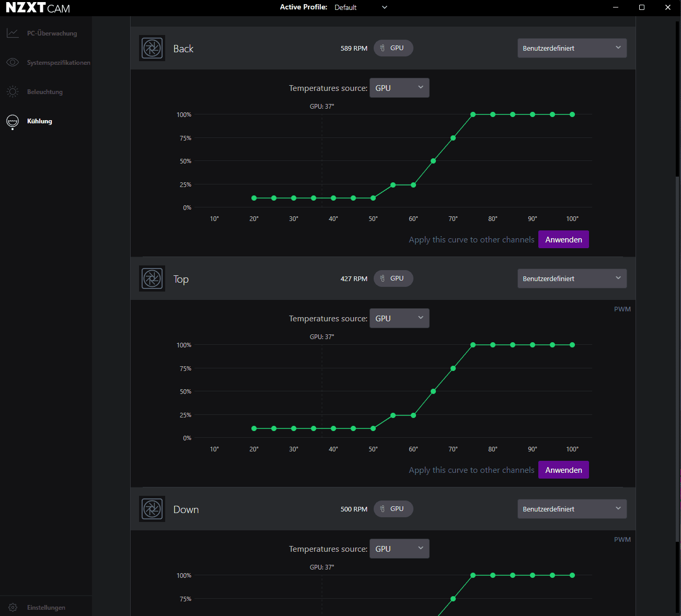Image resolution: width=681 pixels, height=616 pixels.
Task: Click the Down channel fan icon
Action: click(x=152, y=509)
